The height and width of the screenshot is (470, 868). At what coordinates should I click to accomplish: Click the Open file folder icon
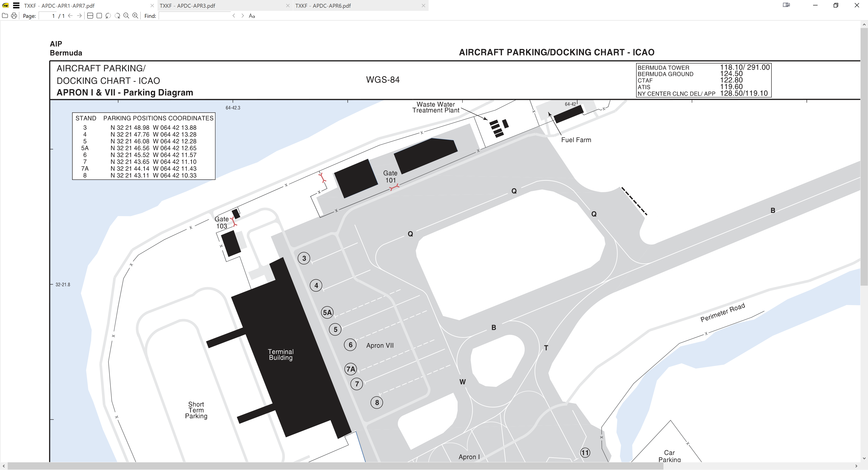(5, 16)
